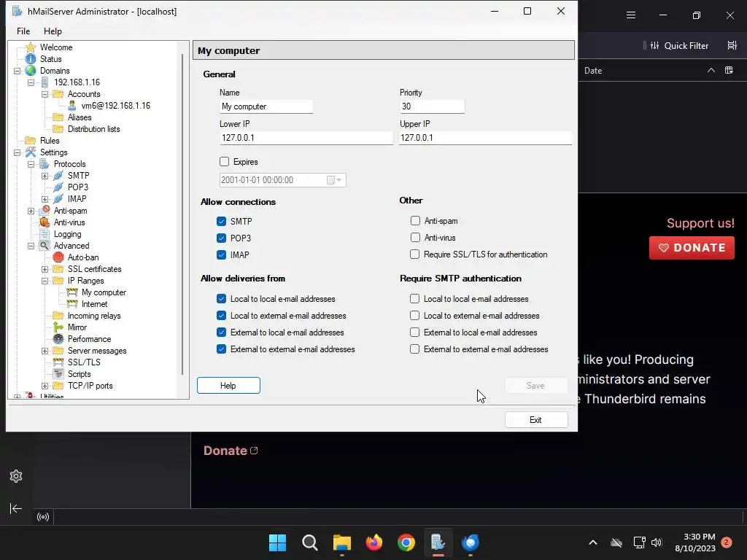Uncheck POP3 under Allow connections
This screenshot has height=560, width=747.
pos(222,238)
